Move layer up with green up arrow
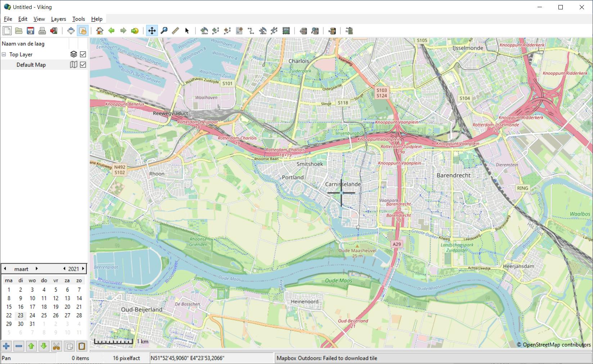 (x=31, y=346)
